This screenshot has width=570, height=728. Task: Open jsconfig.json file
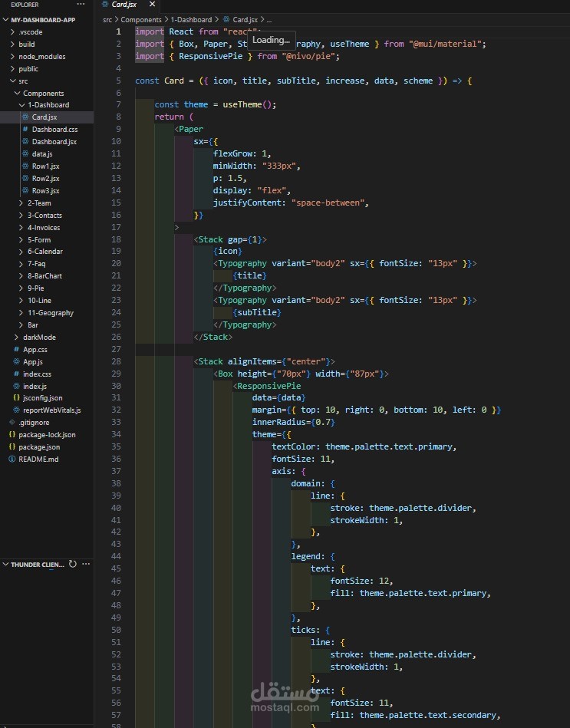coord(43,398)
